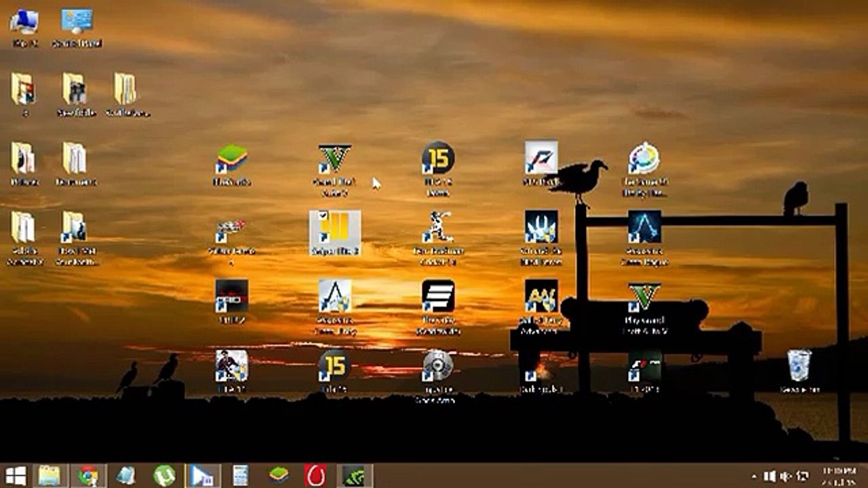Open the media player taskbar icon
The width and height of the screenshot is (868, 488).
[201, 476]
